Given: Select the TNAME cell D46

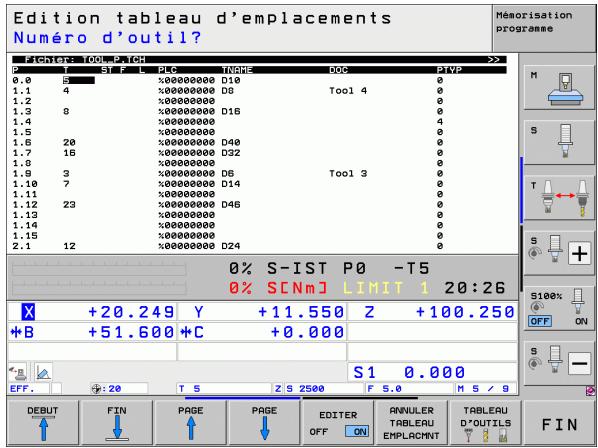Looking at the screenshot, I should [231, 205].
